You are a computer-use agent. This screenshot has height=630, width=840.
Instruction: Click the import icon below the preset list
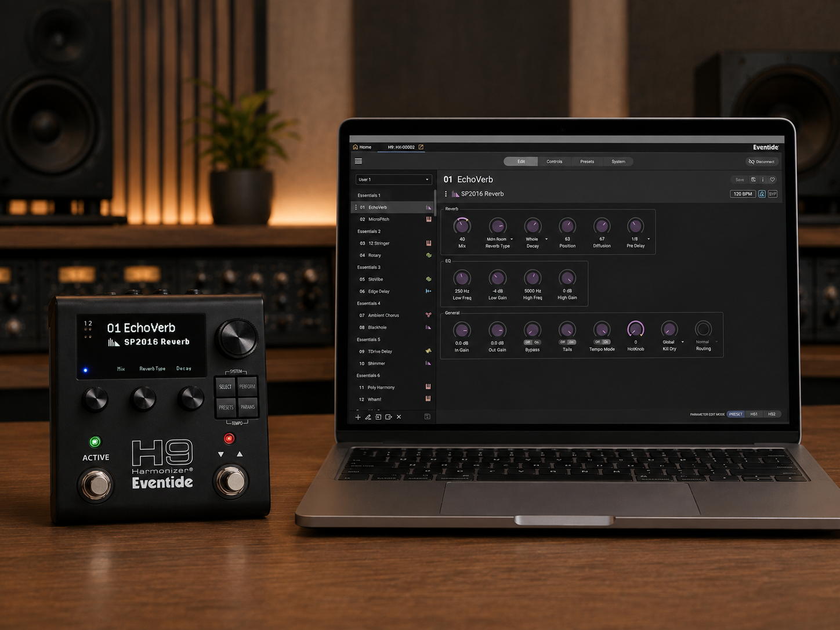tap(378, 417)
